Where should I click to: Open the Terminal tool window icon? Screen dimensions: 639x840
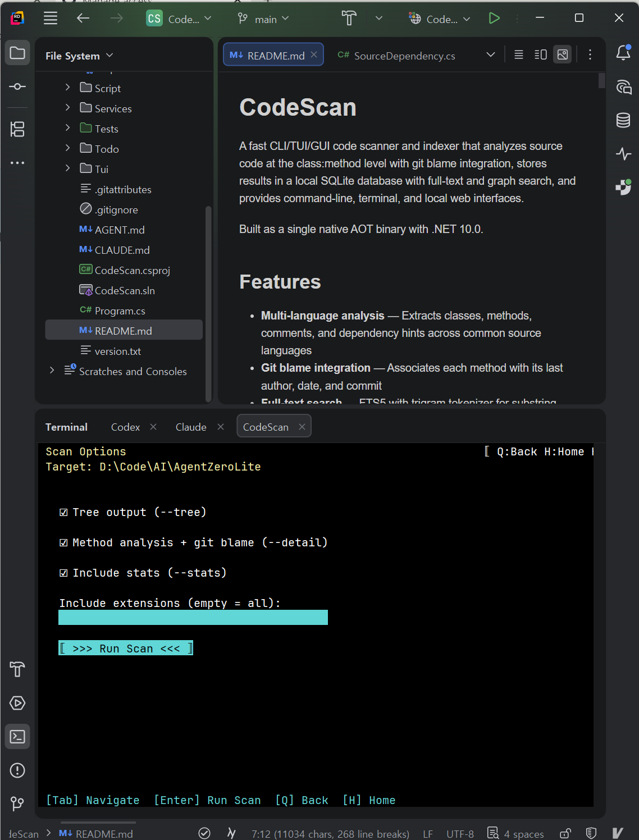pyautogui.click(x=17, y=737)
